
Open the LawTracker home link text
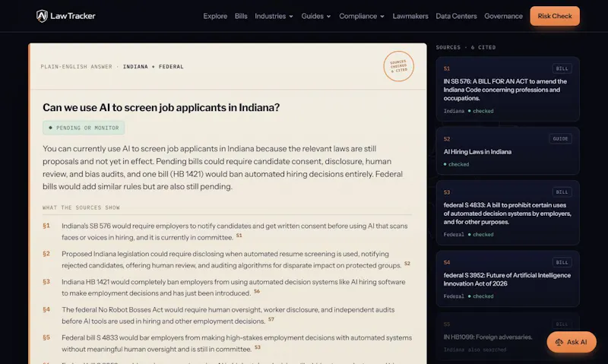click(x=72, y=16)
